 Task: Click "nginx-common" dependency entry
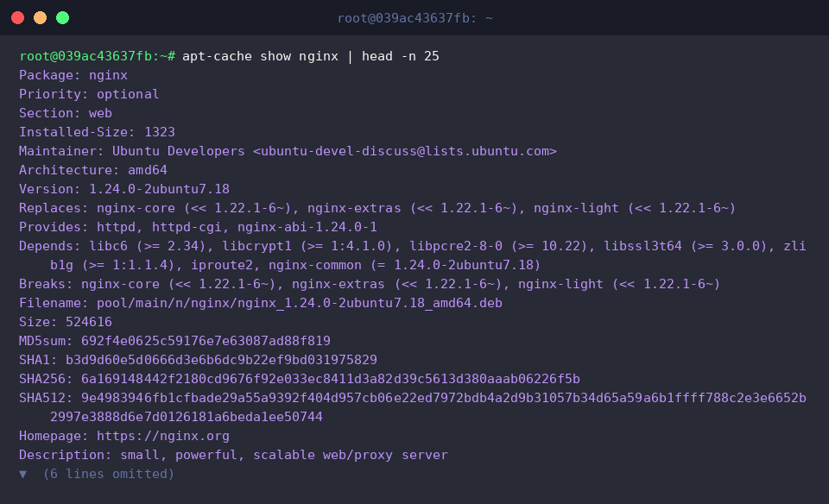[315, 265]
